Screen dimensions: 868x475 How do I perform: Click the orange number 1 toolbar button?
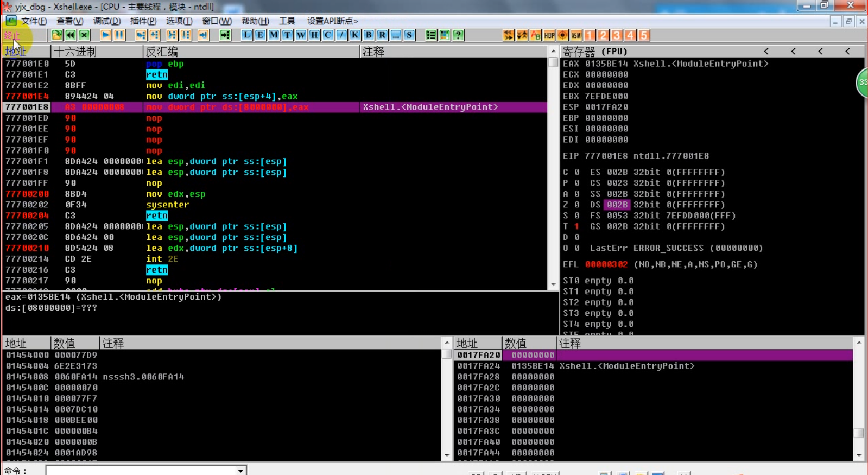590,35
